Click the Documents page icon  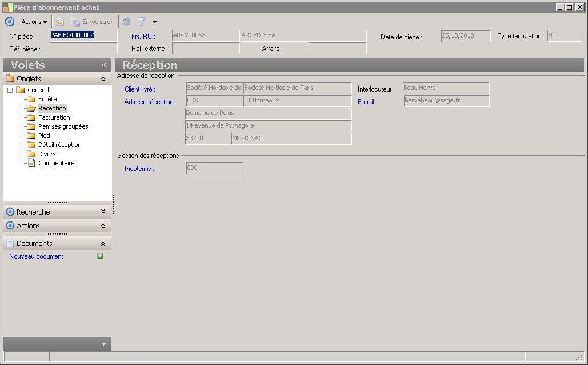[x=10, y=243]
